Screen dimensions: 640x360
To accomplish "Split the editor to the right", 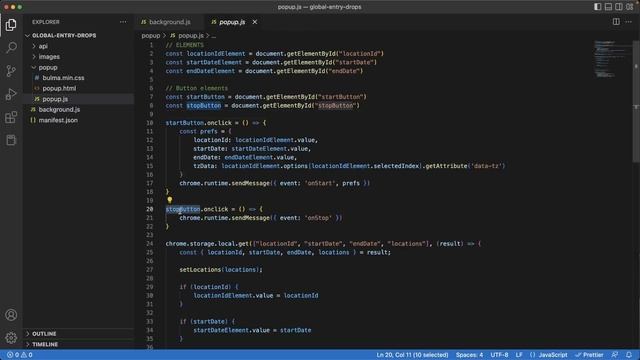I will pos(616,22).
